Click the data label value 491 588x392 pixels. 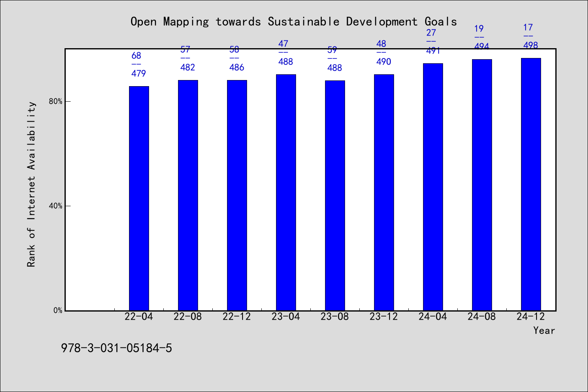(433, 51)
